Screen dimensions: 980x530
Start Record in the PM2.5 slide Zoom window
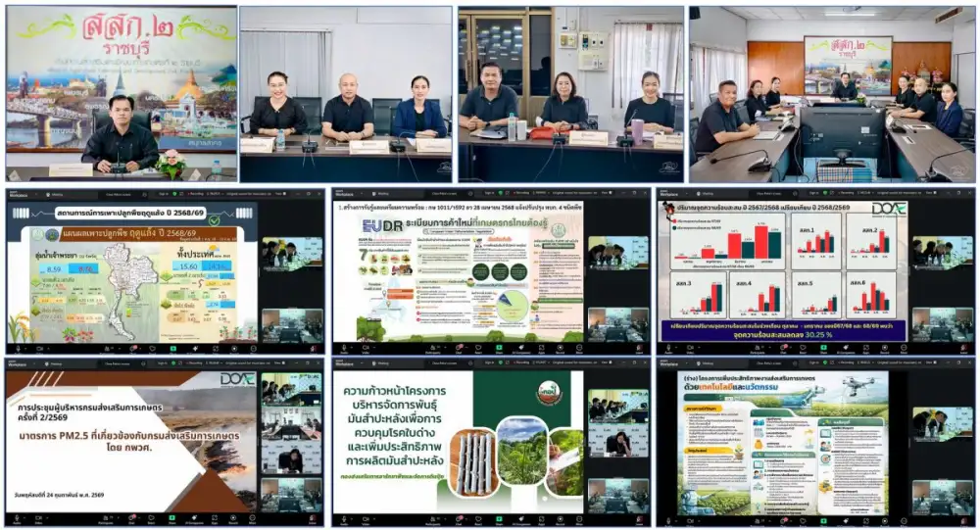[x=233, y=519]
